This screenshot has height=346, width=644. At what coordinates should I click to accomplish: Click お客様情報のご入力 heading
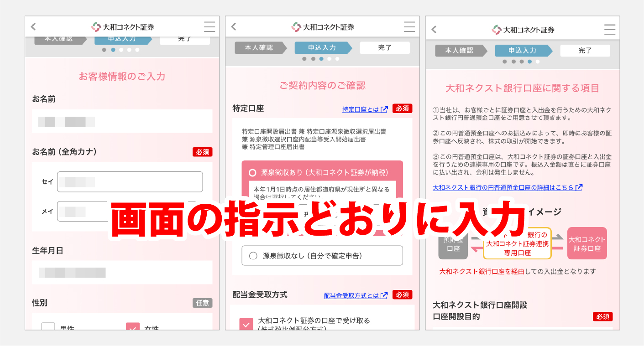[122, 76]
